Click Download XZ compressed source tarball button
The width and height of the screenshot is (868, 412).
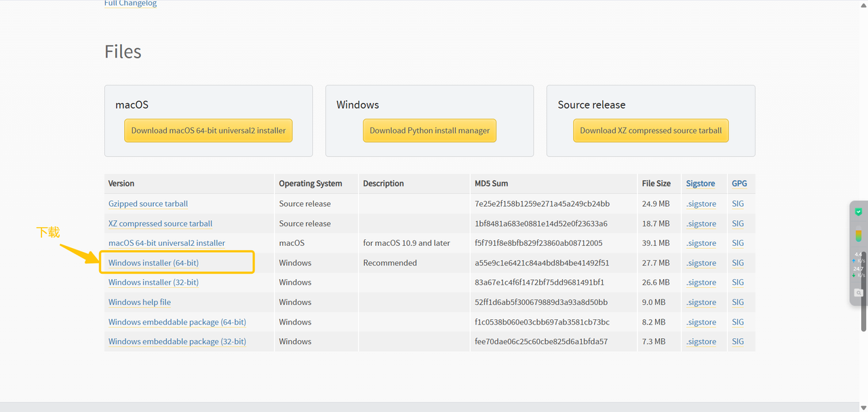pos(650,131)
